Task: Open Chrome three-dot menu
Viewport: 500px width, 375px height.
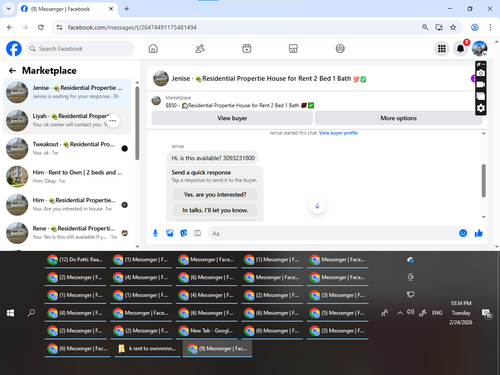Action: tap(490, 27)
